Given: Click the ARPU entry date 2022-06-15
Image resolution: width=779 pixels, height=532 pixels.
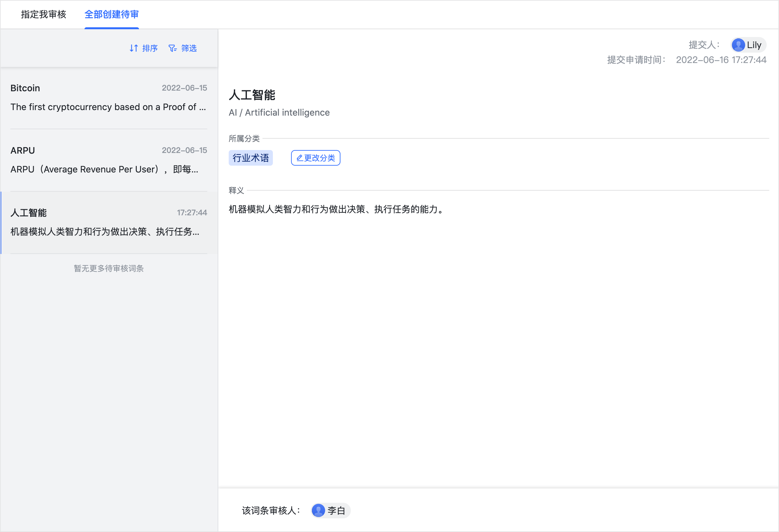Looking at the screenshot, I should (x=185, y=150).
